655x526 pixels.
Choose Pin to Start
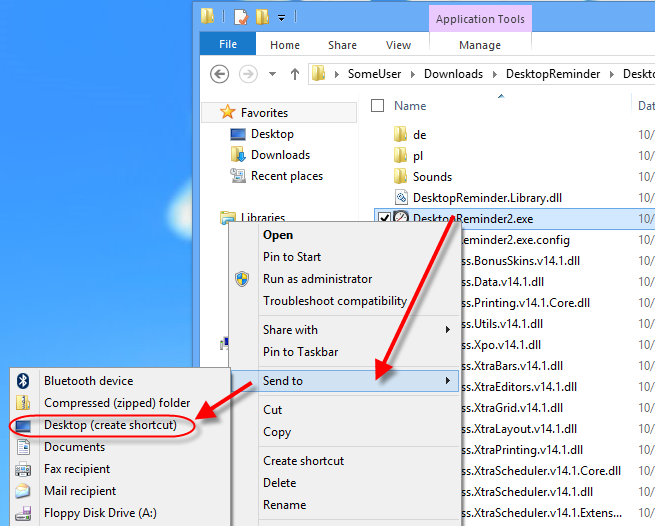click(292, 257)
